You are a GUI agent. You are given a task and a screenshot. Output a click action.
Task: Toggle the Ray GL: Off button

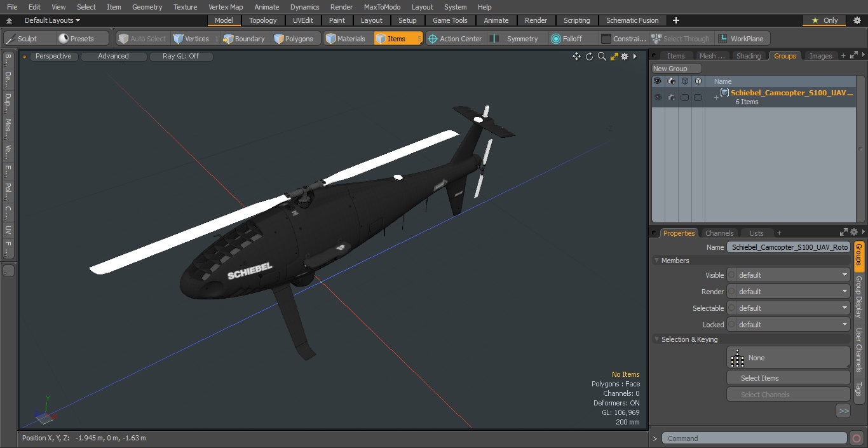180,57
